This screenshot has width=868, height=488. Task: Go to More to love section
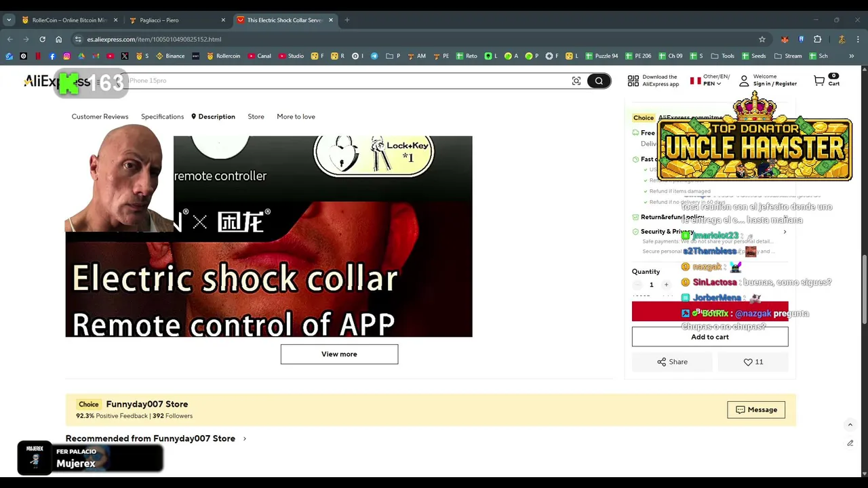[296, 117]
